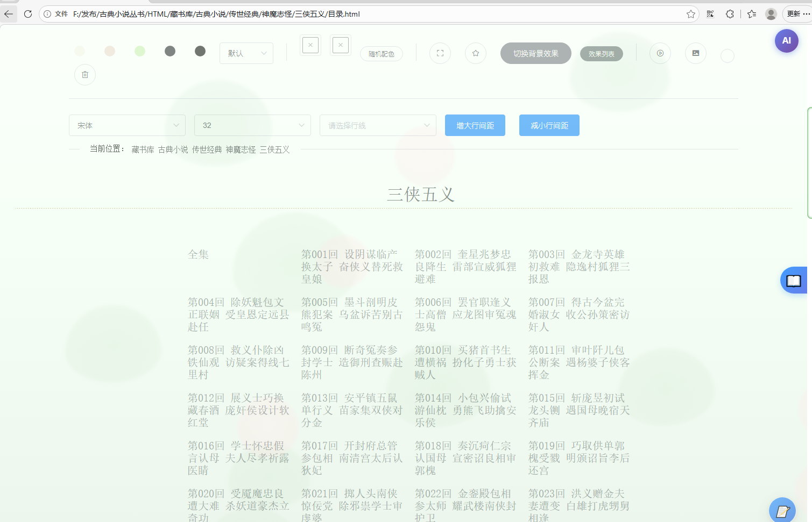This screenshot has width=812, height=522.
Task: Open the browser extensions puzzle icon
Action: (x=730, y=14)
